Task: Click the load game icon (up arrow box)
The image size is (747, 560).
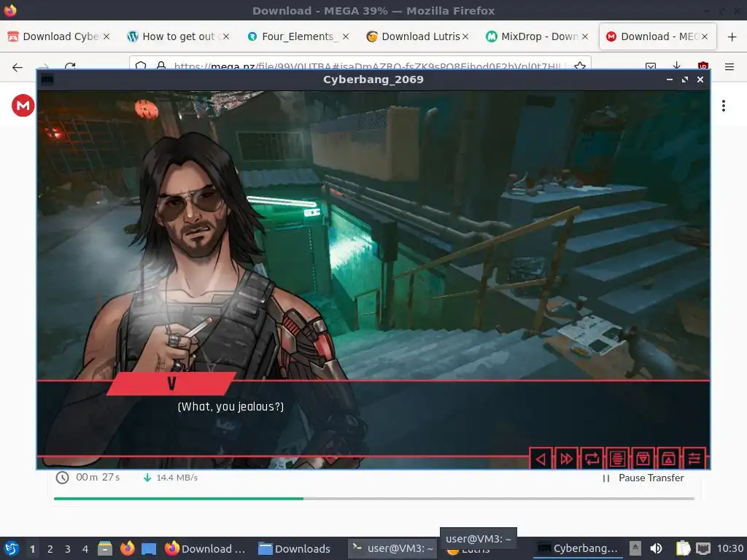Action: 668,459
